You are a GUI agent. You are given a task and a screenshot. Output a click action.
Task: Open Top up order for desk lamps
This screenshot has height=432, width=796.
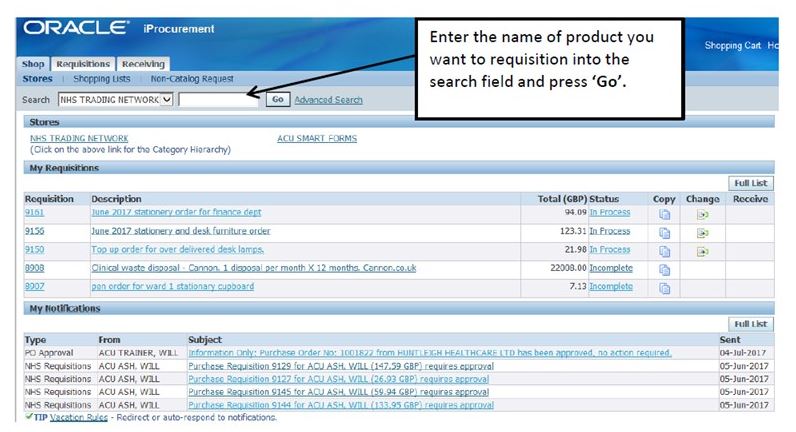pos(178,249)
